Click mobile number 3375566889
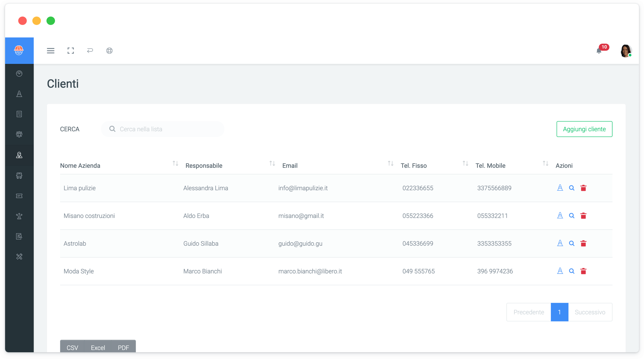Screen dimensions: 644x359 pyautogui.click(x=494, y=188)
